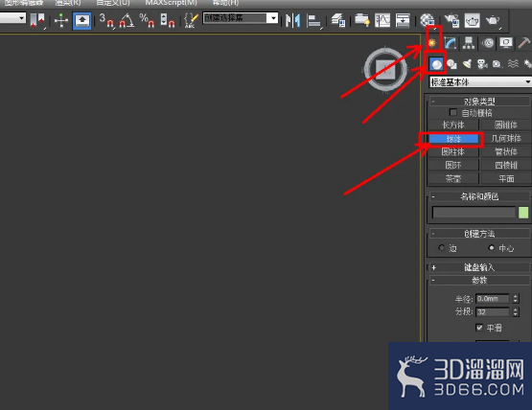This screenshot has width=532, height=410.
Task: Toggle the Spinner Snap tool
Action: coord(167,20)
